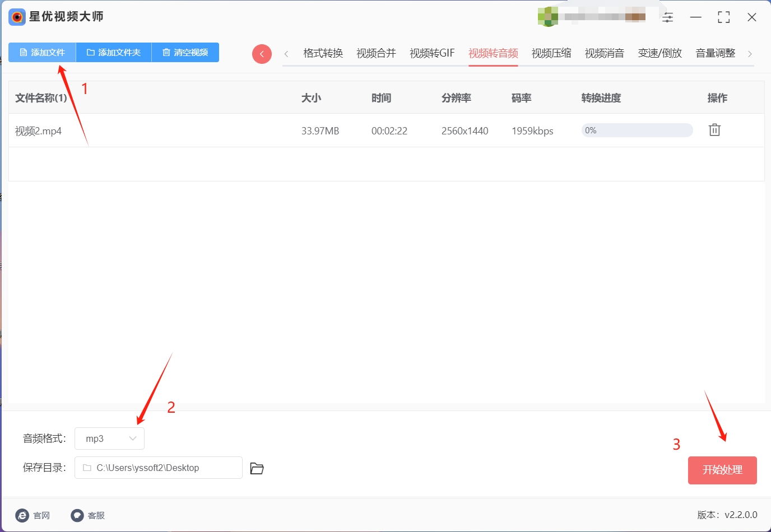The height and width of the screenshot is (532, 771).
Task: Delete 视频2.mp4 with the trash icon
Action: [714, 130]
